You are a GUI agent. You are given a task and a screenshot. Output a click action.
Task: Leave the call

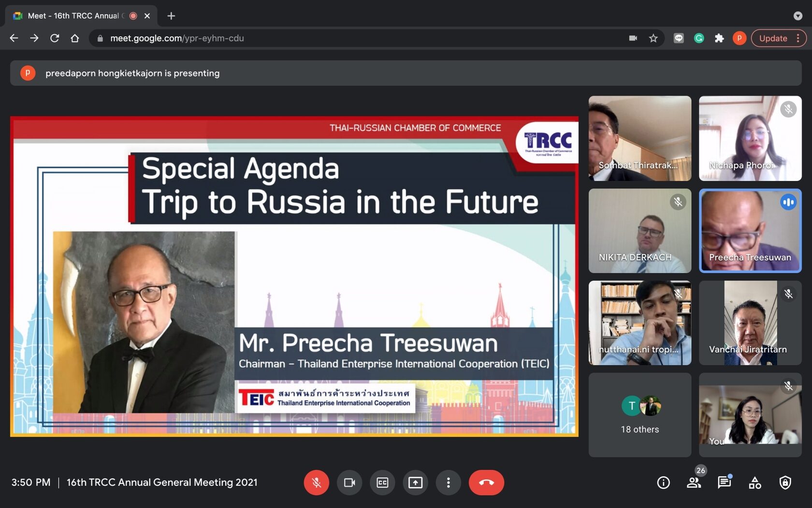486,482
